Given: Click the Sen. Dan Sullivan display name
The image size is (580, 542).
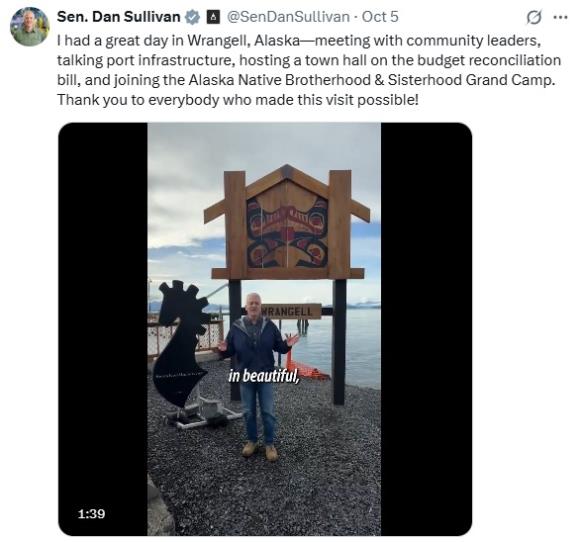Looking at the screenshot, I should tap(118, 17).
